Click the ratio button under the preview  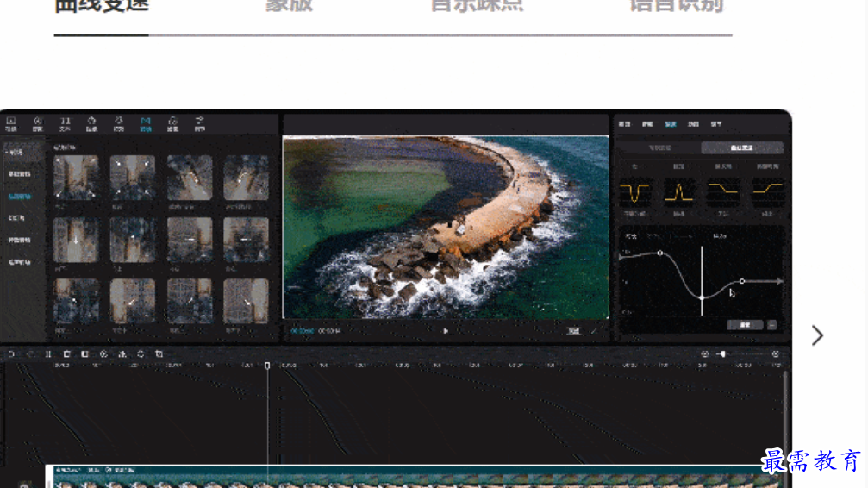click(573, 331)
